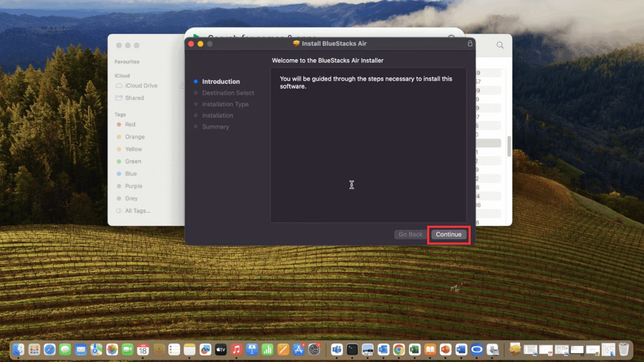Open iCloud Drive in Finder sidebar
The width and height of the screenshot is (644, 362).
(136, 86)
